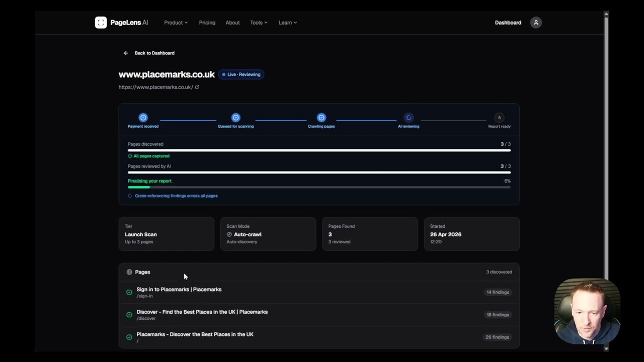
Task: Click the Crawling pages step circle
Action: coord(321,118)
